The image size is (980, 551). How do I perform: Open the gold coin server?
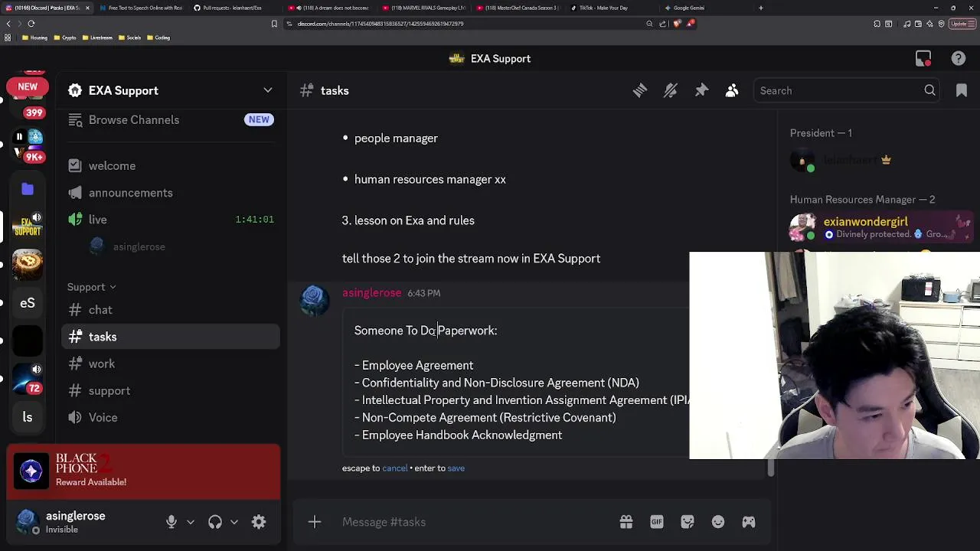tap(28, 264)
